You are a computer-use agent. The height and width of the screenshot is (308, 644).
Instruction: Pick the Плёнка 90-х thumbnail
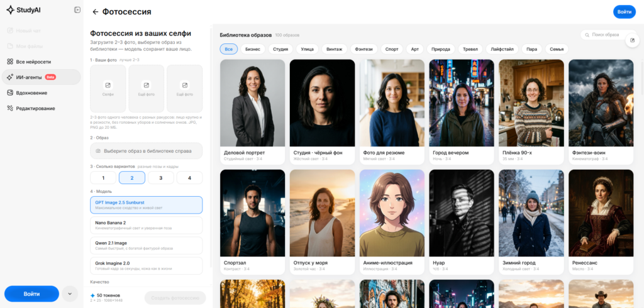point(531,103)
